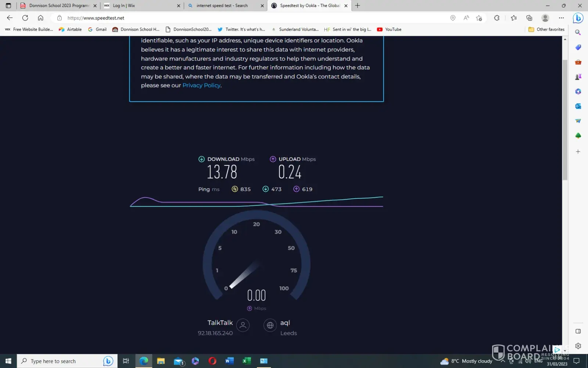Viewport: 588px width, 368px height.
Task: Open sidebar settings gear
Action: [x=578, y=346]
